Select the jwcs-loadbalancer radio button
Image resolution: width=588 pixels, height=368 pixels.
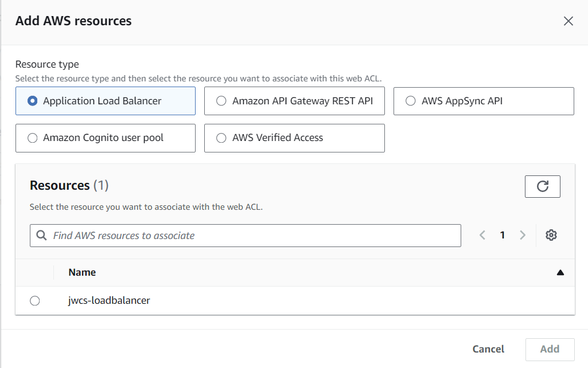click(35, 300)
